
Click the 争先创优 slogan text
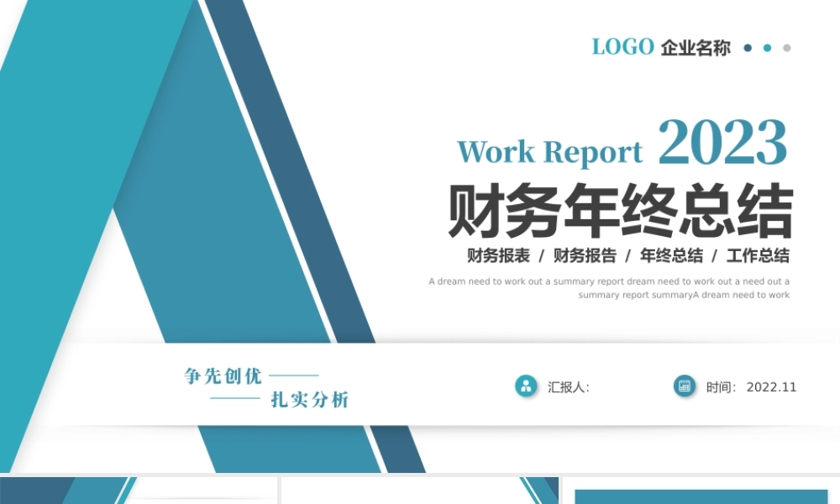[223, 376]
